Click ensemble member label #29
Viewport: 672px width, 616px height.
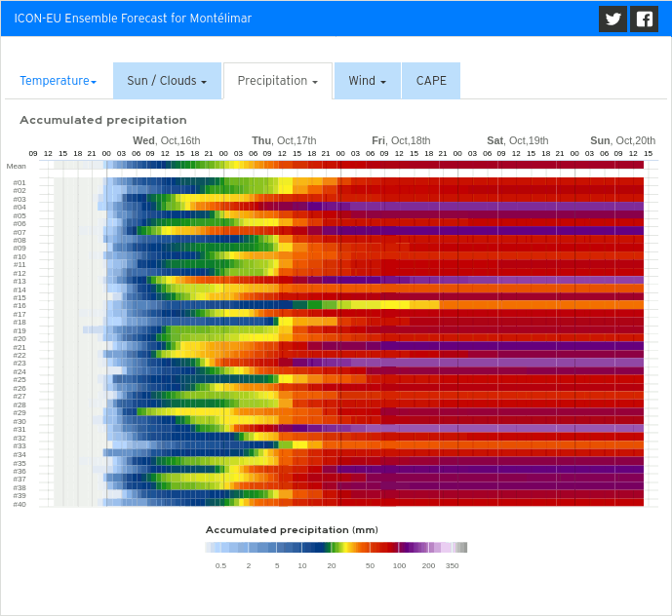click(20, 413)
